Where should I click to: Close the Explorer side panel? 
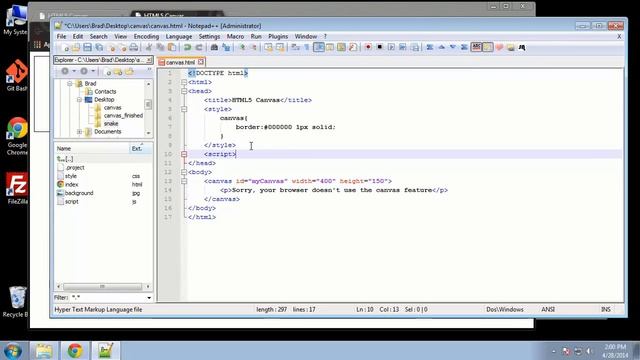(149, 60)
